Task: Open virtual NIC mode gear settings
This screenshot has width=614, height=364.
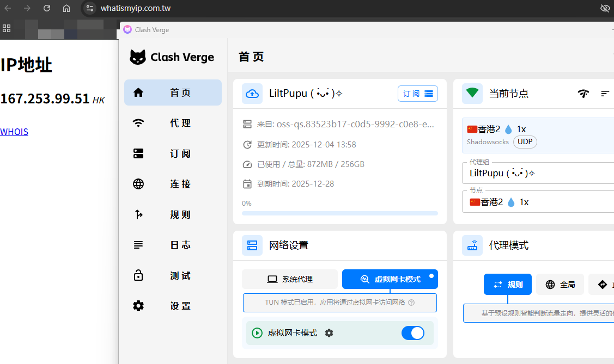Action: click(329, 333)
